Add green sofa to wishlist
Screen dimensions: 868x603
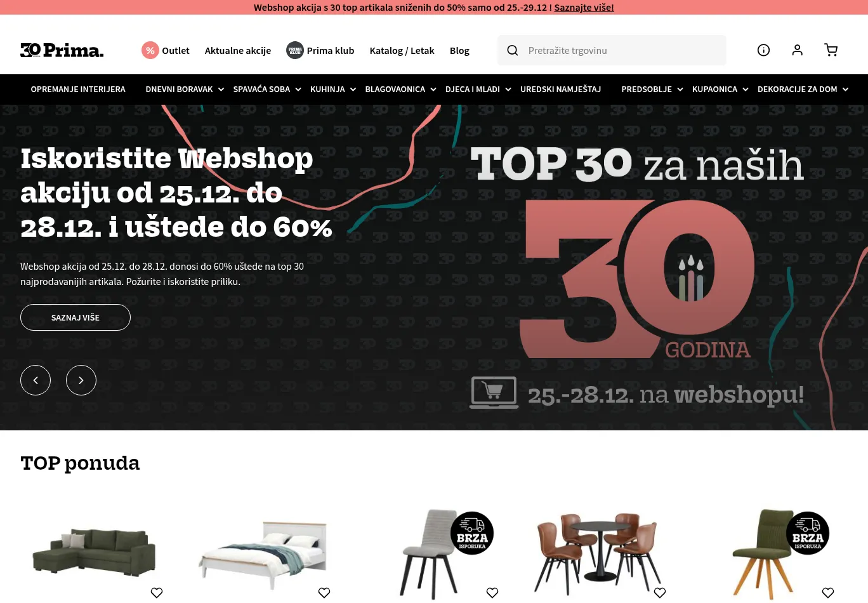157,592
